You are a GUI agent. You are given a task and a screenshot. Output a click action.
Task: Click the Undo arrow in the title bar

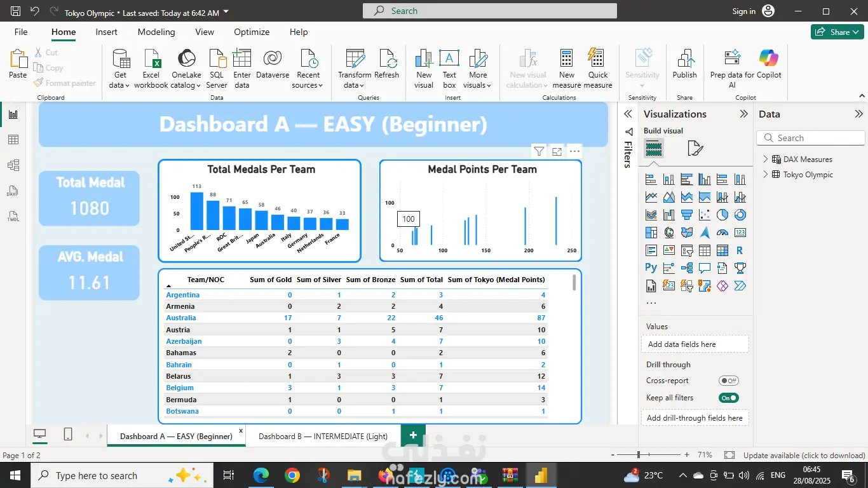pyautogui.click(x=34, y=11)
